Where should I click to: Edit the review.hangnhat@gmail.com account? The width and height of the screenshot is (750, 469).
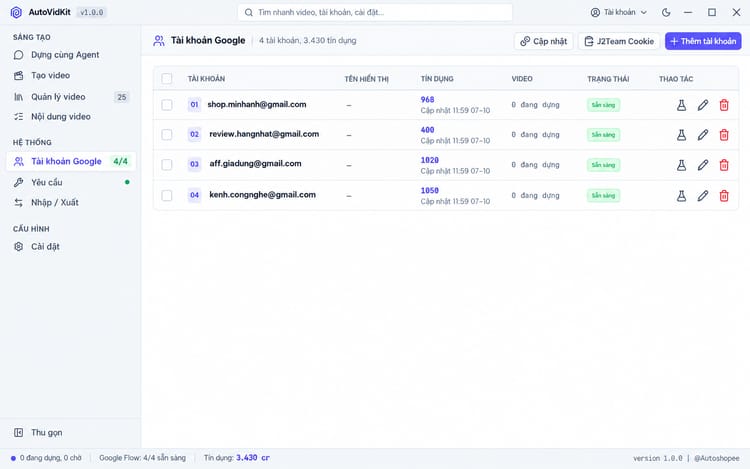coord(702,135)
